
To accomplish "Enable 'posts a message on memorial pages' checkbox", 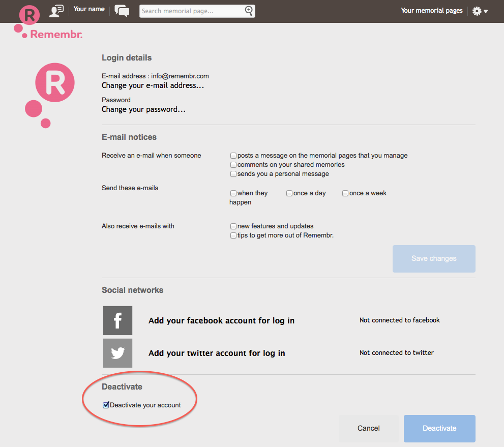I will coord(233,156).
